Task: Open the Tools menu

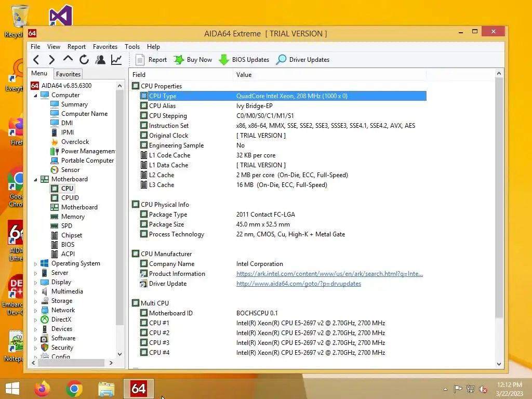Action: [x=132, y=46]
